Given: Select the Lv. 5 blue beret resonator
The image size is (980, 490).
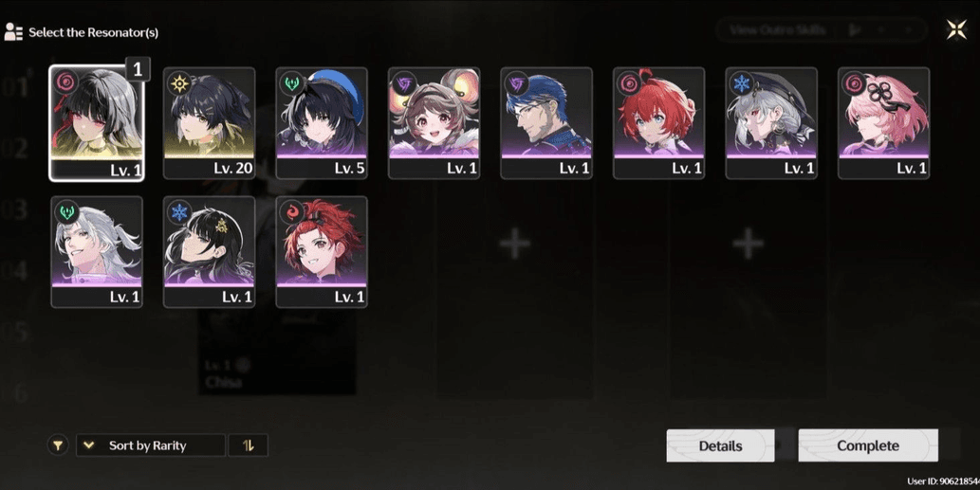Looking at the screenshot, I should 322,123.
